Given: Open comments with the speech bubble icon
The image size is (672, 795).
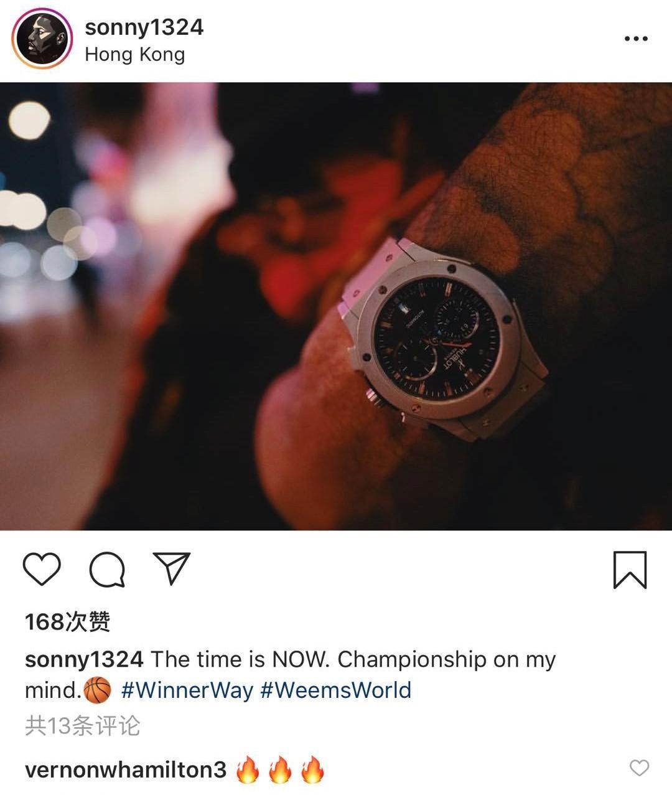Looking at the screenshot, I should [107, 570].
